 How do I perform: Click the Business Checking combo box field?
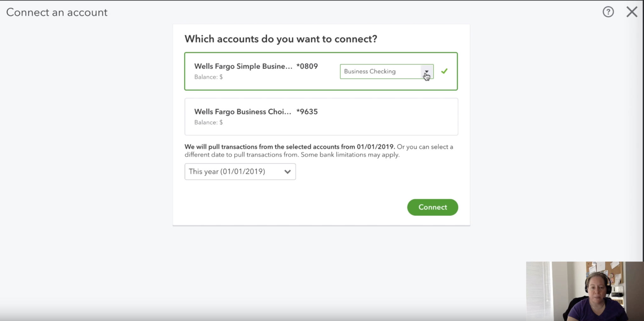point(386,71)
